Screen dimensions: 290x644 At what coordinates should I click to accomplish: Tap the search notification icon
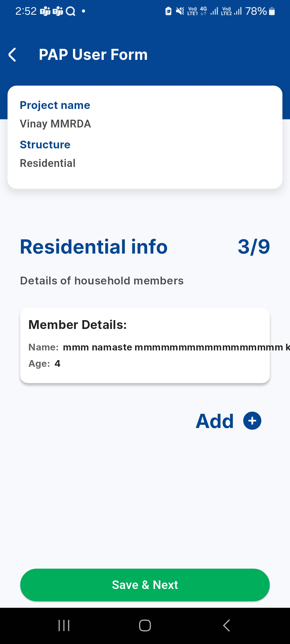70,11
